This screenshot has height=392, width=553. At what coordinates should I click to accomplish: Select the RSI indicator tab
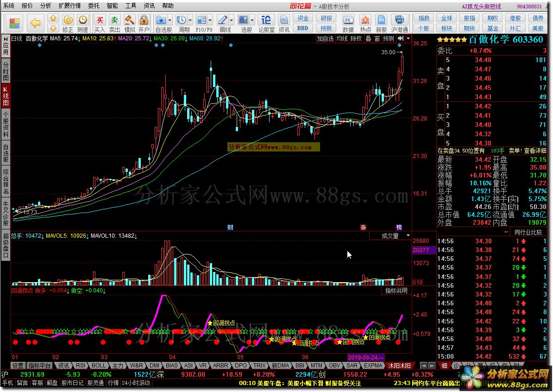(x=81, y=366)
